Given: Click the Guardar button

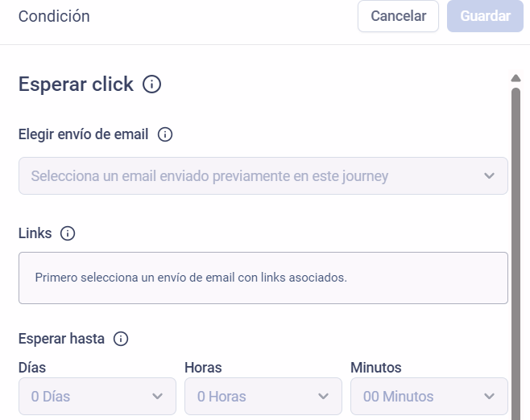Looking at the screenshot, I should pyautogui.click(x=485, y=16).
